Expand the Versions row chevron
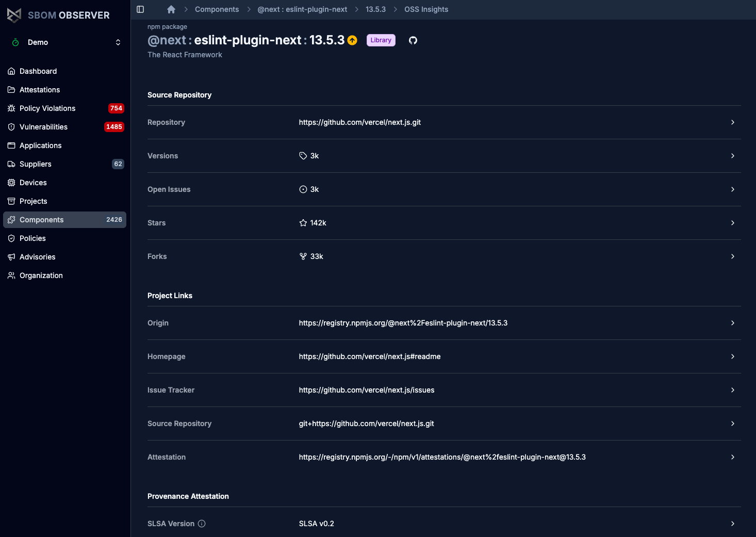Screen dimensions: 756x537 [733, 156]
